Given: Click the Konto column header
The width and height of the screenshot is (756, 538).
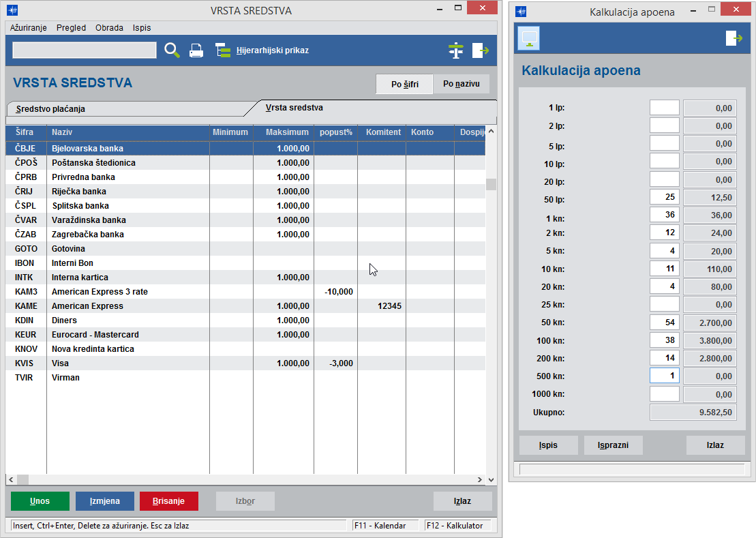Looking at the screenshot, I should click(430, 132).
